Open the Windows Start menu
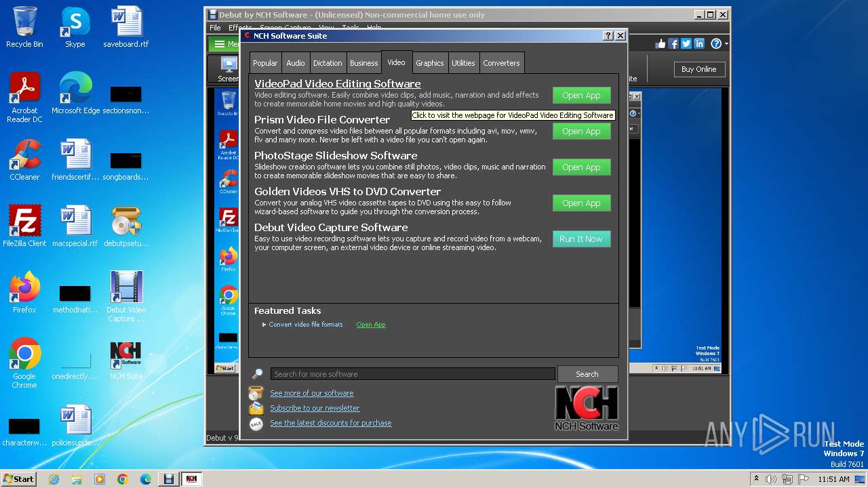Screen dimensions: 868x488 (x=18, y=479)
